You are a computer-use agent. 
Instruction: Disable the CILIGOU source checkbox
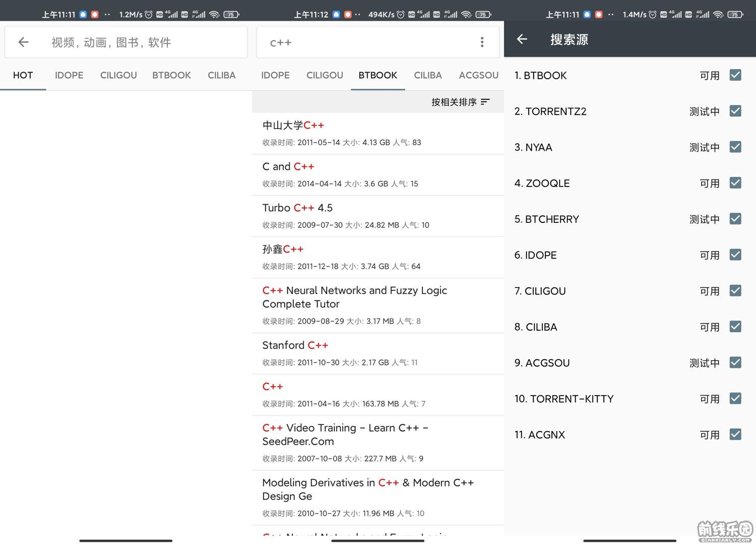735,291
